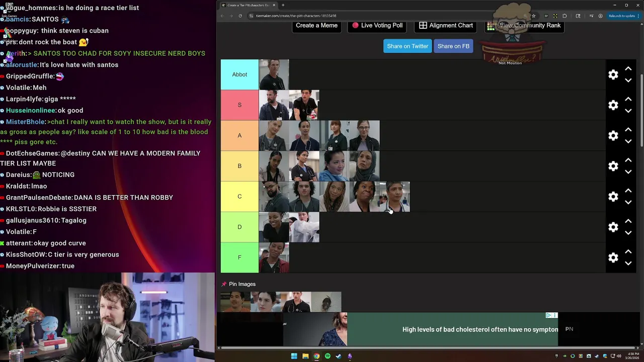This screenshot has height=362, width=644.
Task: Go forward in browser
Action: click(231, 16)
